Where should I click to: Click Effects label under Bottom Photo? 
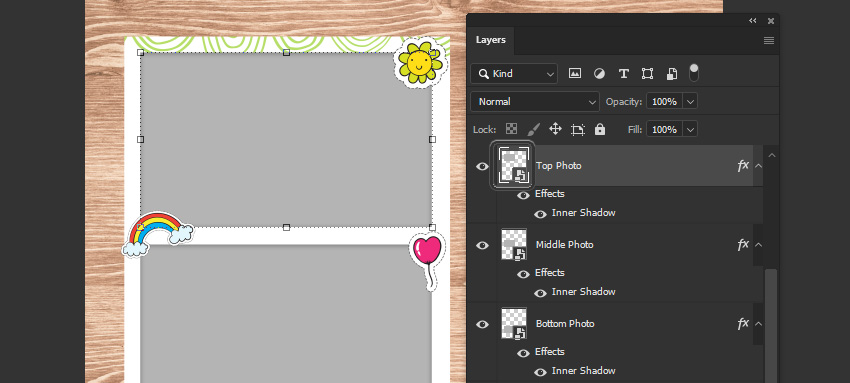(550, 352)
